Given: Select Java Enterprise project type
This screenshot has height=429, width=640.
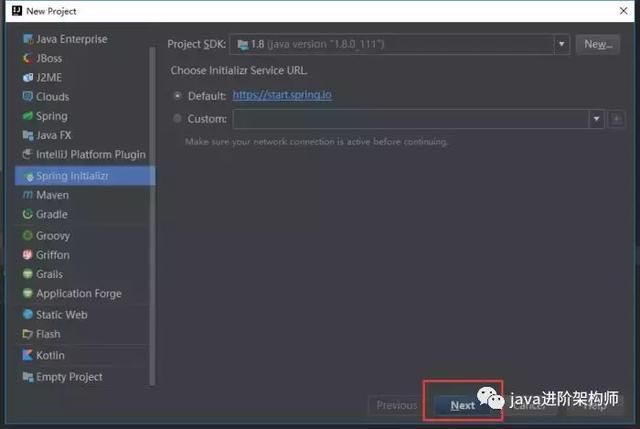Looking at the screenshot, I should 72,39.
